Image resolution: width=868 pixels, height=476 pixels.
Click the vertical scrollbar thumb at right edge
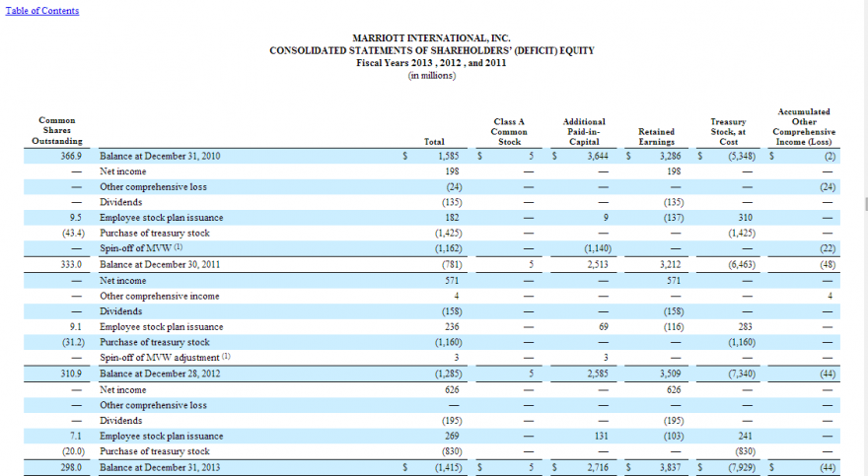[866, 203]
